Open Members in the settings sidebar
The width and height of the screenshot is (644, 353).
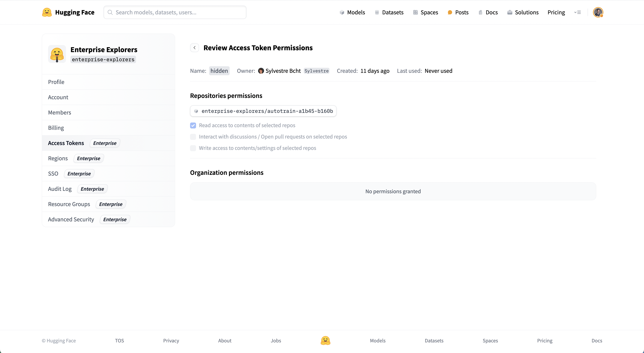pyautogui.click(x=59, y=112)
